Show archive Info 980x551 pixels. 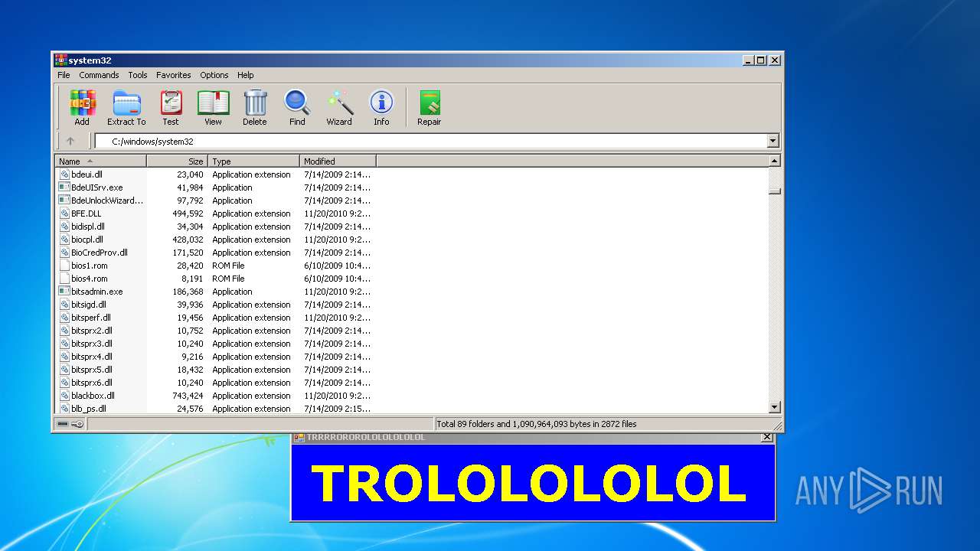[x=381, y=107]
